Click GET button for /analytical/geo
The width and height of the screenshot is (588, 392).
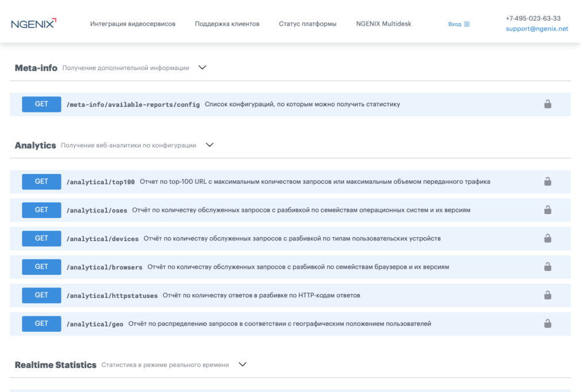coord(41,324)
